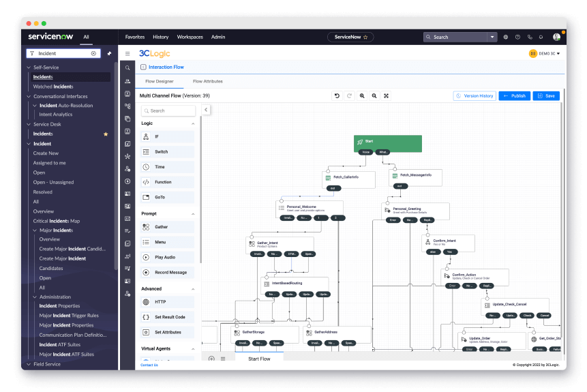Screen dimensions: 587x392
Task: Open Create New incident
Action: pos(46,153)
